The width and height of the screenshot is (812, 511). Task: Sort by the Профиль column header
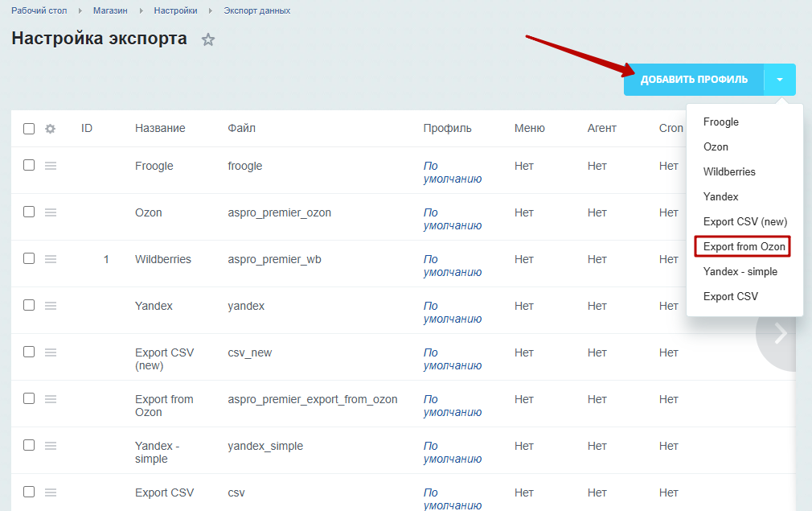coord(448,128)
